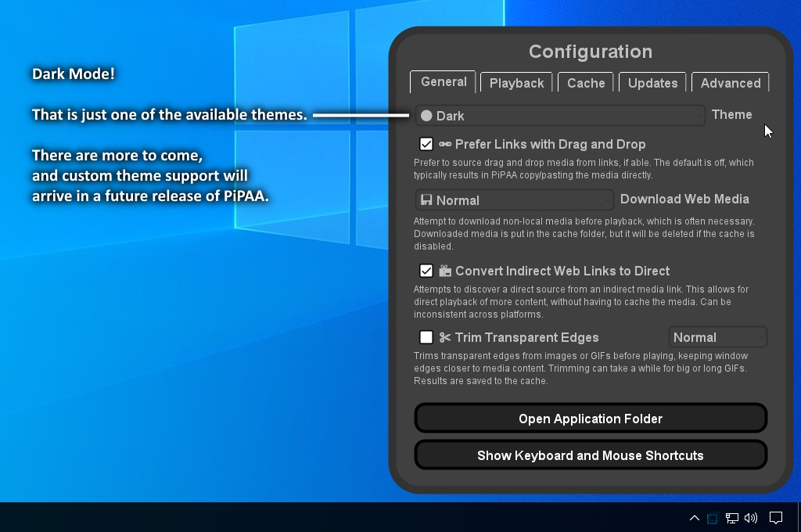Click the floppy disk icon in download dropdown

[426, 199]
